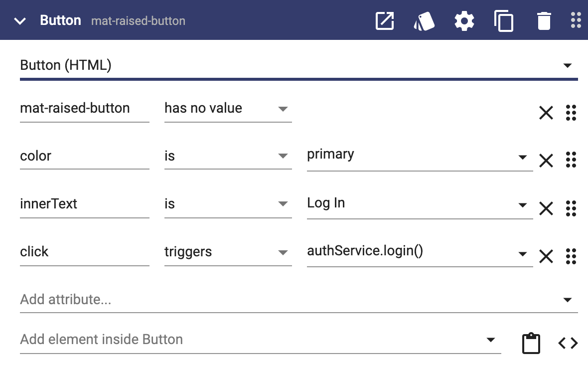Open the 'triggers' operator dropdown
The image size is (588, 367).
(x=228, y=252)
